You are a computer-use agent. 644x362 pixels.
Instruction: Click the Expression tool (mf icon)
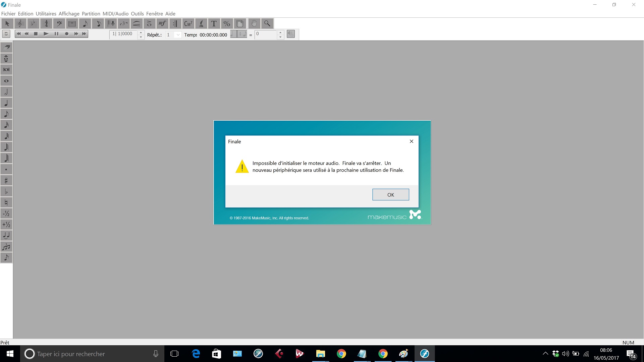click(162, 23)
